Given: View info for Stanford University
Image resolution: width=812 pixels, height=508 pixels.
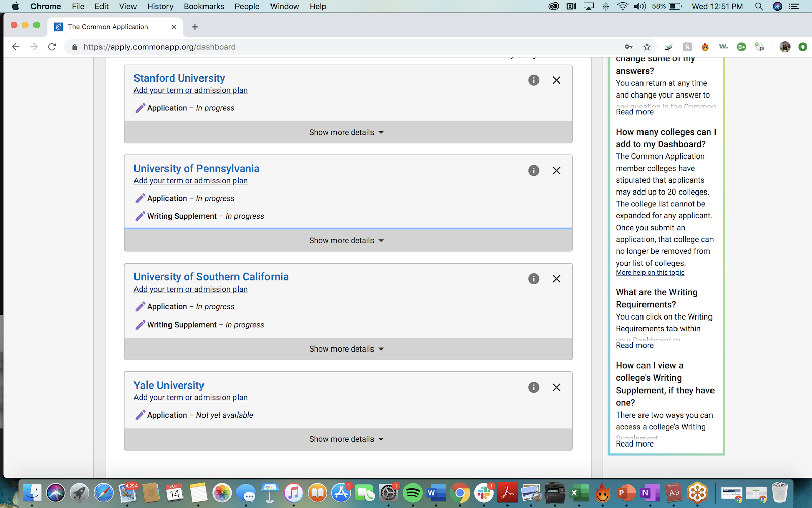Looking at the screenshot, I should tap(534, 80).
